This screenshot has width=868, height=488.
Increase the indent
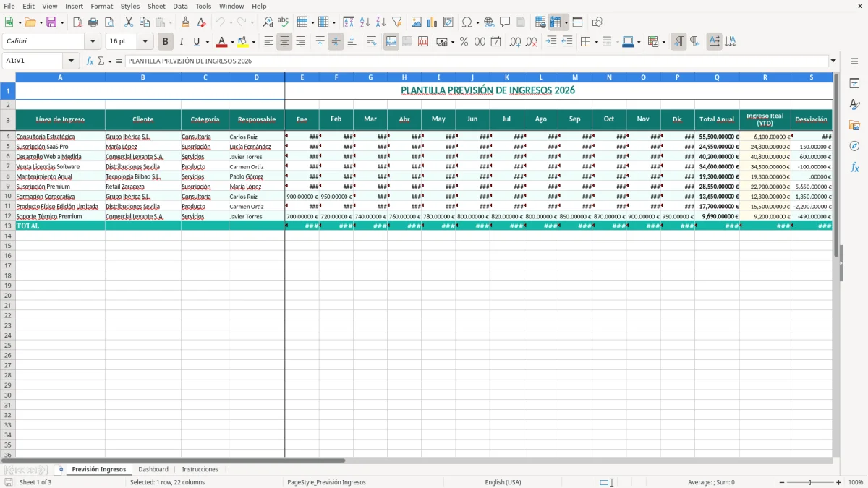(551, 42)
